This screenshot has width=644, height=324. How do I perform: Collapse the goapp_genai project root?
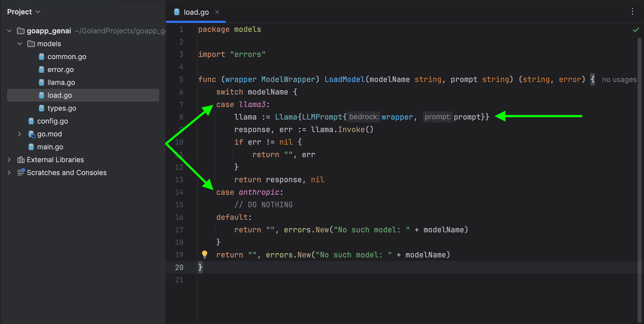(x=9, y=31)
